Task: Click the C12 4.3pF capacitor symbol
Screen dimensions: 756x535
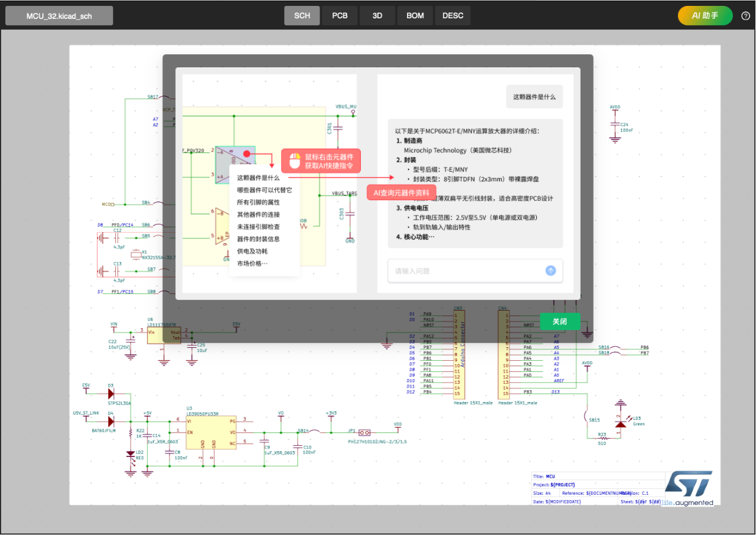Action: point(117,237)
